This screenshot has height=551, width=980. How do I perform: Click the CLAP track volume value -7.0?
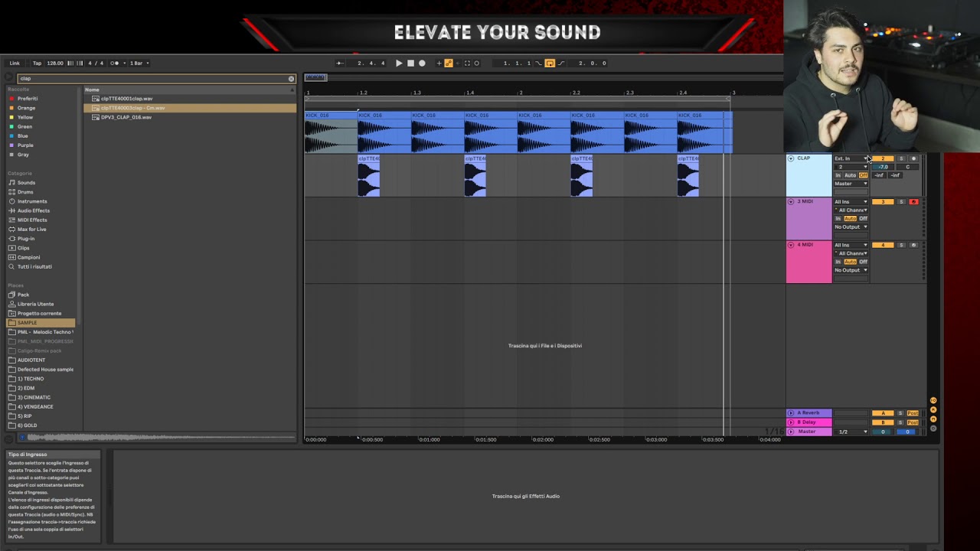[883, 167]
